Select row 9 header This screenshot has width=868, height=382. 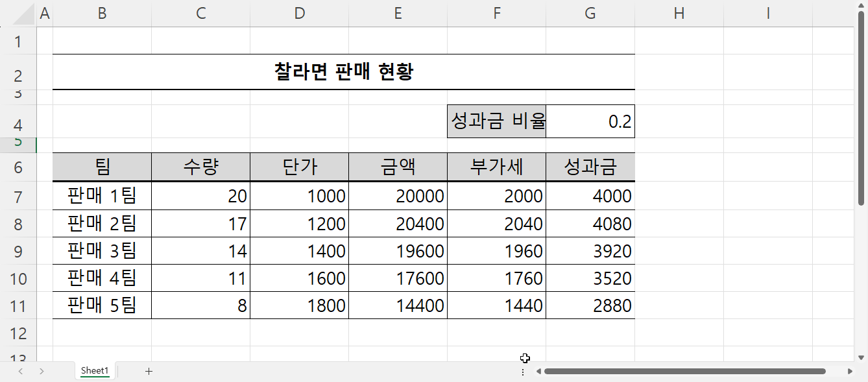18,251
